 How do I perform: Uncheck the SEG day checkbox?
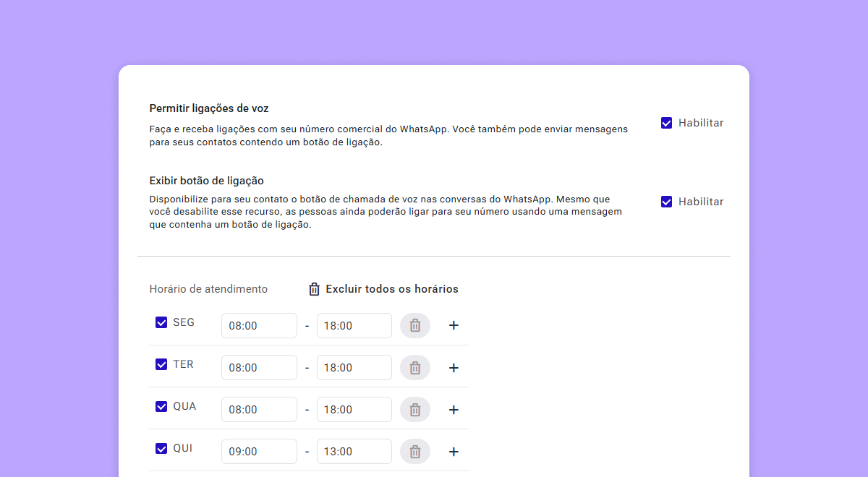[x=161, y=322]
